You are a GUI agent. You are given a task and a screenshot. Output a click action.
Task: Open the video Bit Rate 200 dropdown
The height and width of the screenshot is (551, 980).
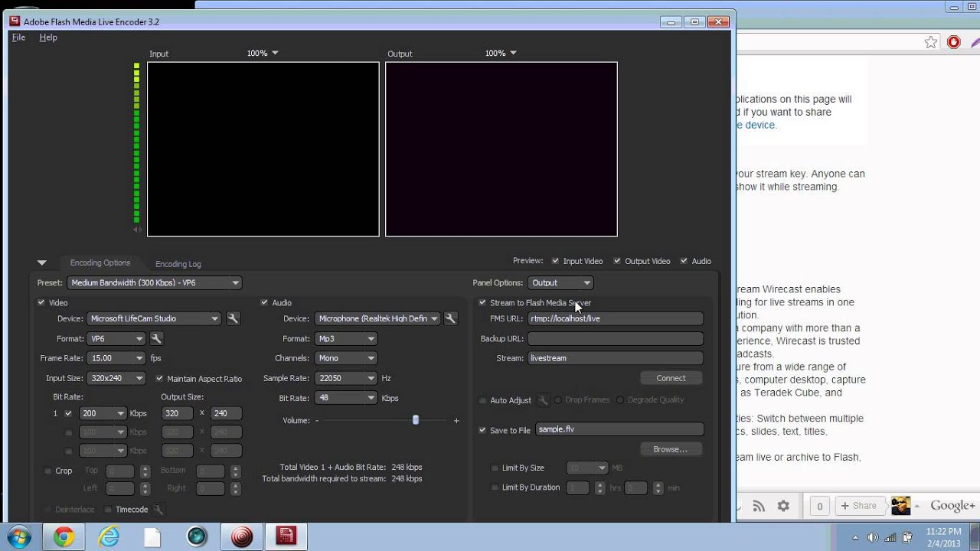103,413
